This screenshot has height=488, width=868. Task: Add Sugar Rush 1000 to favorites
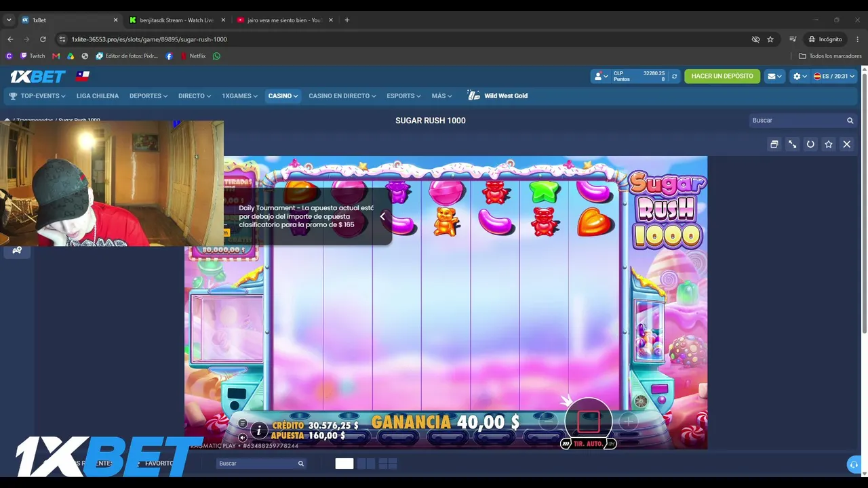click(x=829, y=144)
